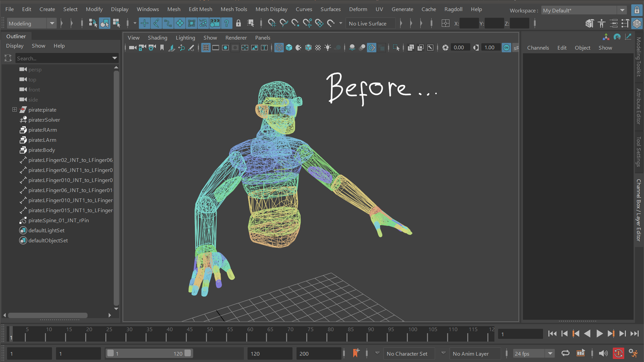Switch to the Attribute Editor side tab
The width and height of the screenshot is (644, 362).
point(639,106)
